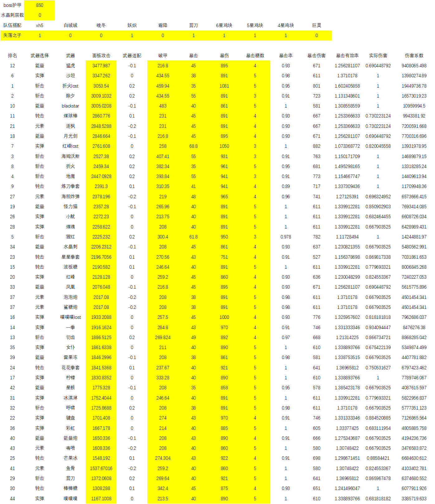This screenshot has width=435, height=504.
Task: Select the 水晶刺层数 value cell 0
Action: [x=40, y=15]
